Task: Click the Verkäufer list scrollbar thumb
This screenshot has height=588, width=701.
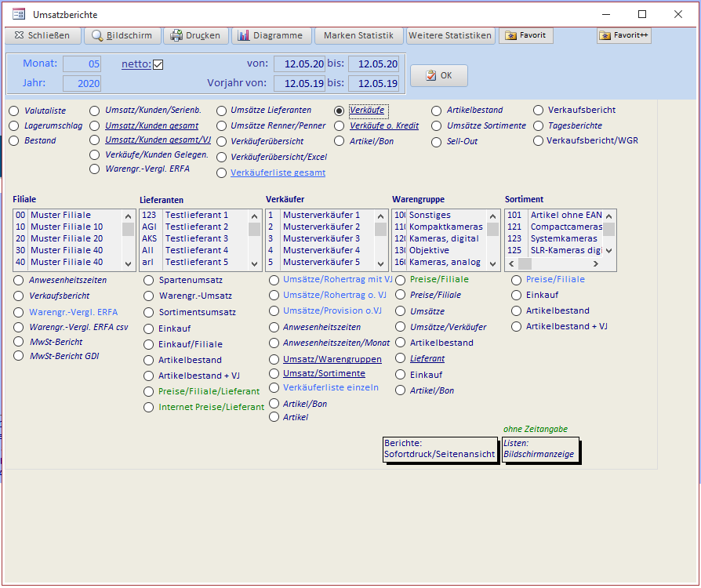Action: coord(380,229)
